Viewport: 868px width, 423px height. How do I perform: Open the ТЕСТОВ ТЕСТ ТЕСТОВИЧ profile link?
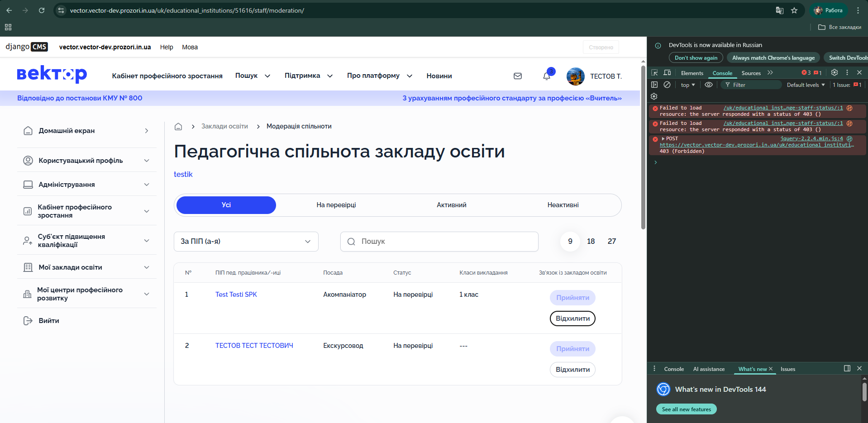(254, 345)
